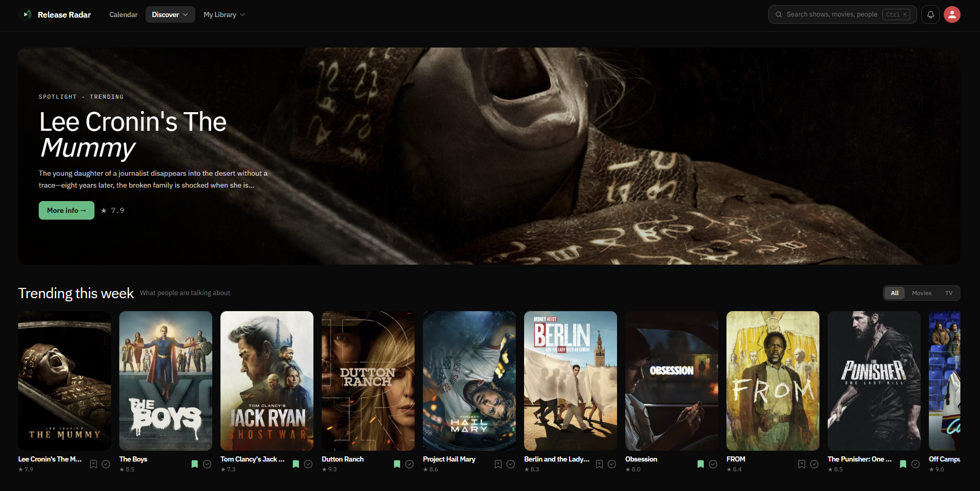Open the Dutton Ranch title link
The height and width of the screenshot is (491, 980).
(343, 459)
